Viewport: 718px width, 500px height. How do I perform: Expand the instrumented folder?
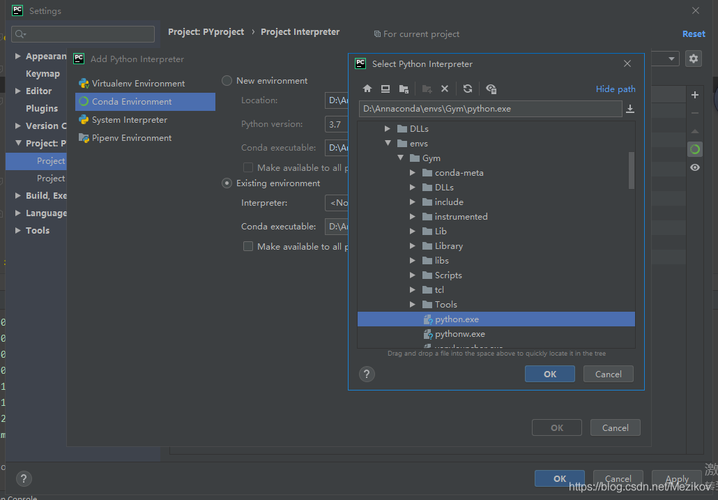coord(413,217)
